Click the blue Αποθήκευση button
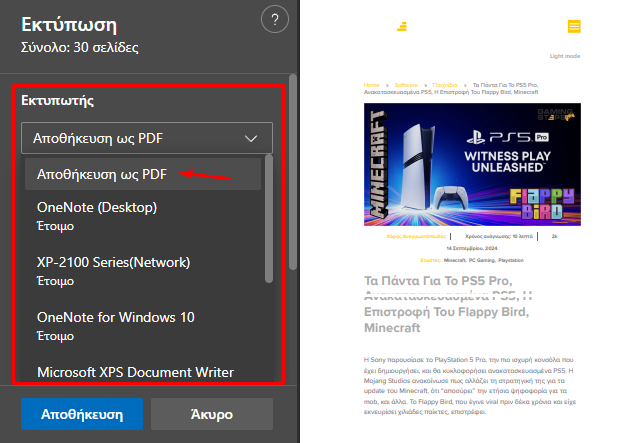Image resolution: width=642 pixels, height=443 pixels. tap(82, 414)
